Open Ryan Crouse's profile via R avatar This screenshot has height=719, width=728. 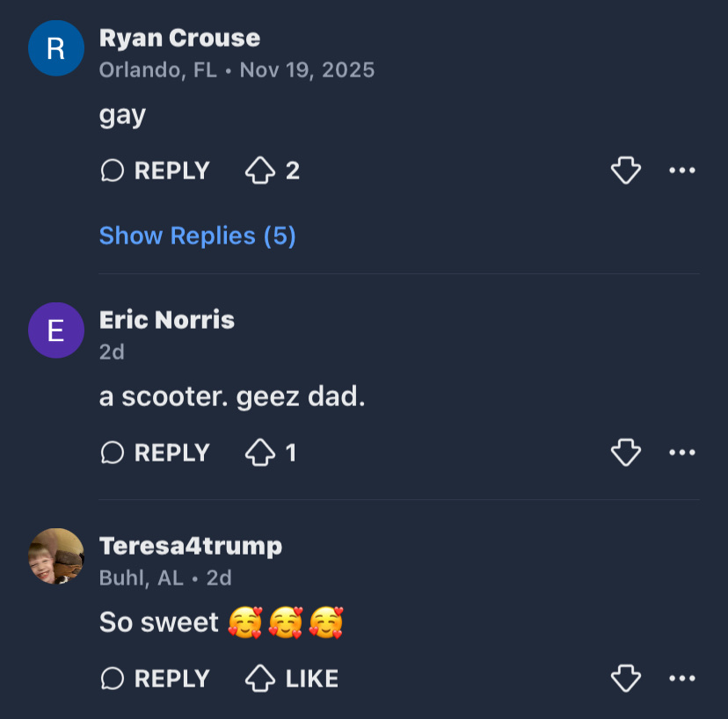click(55, 48)
